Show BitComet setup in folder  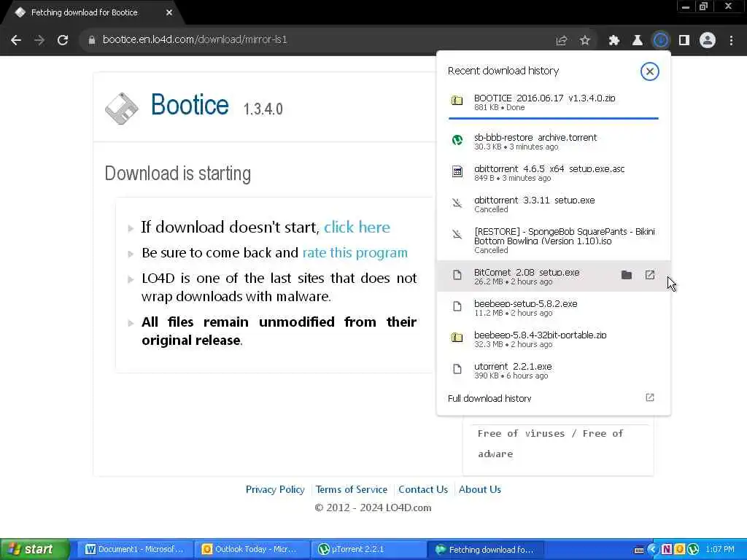627,275
